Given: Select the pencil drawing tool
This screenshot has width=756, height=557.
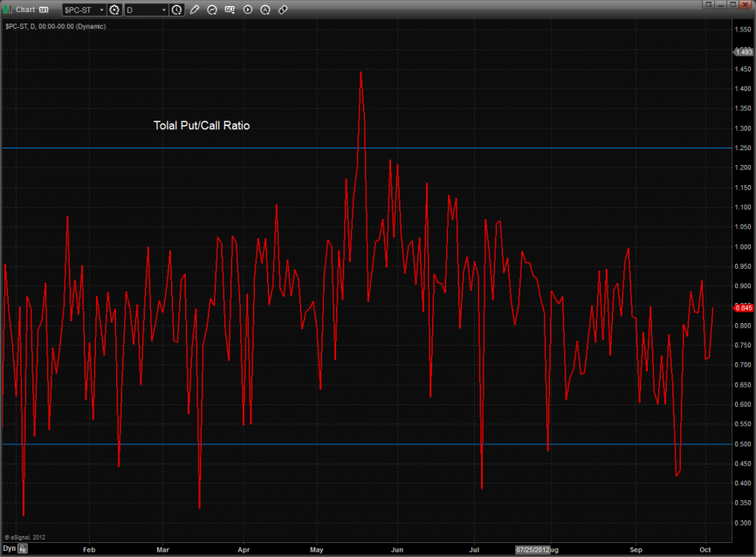Looking at the screenshot, I should click(195, 10).
